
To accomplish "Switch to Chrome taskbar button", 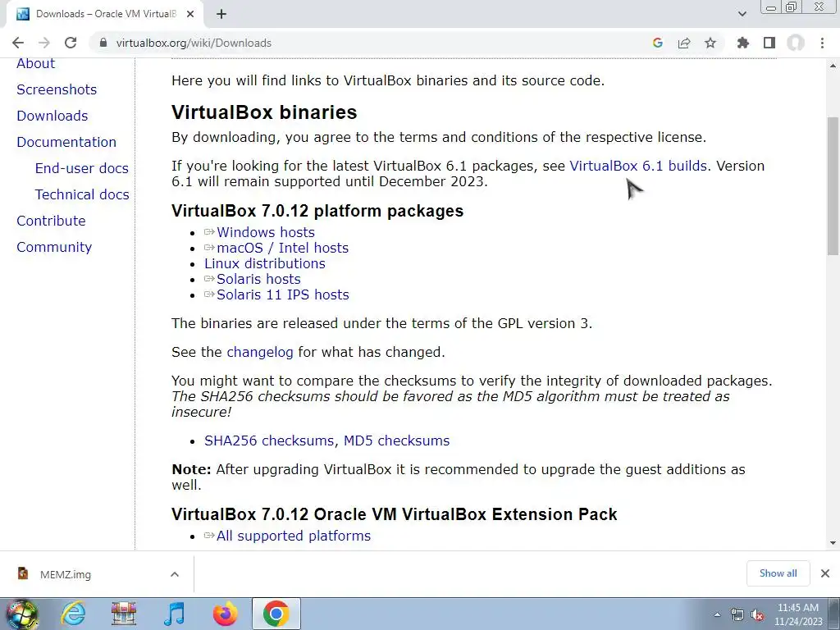I will click(x=276, y=614).
